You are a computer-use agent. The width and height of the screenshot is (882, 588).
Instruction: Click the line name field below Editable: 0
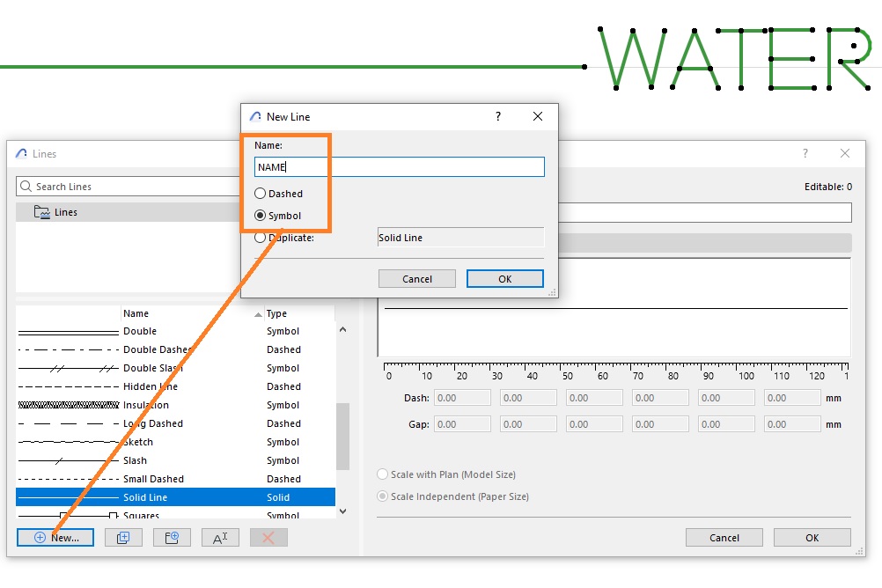pos(705,213)
